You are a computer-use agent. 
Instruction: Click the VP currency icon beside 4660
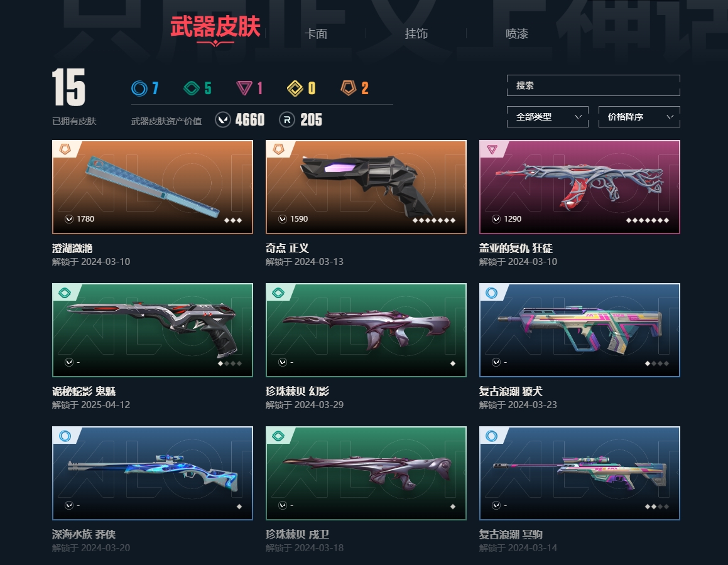pyautogui.click(x=224, y=120)
